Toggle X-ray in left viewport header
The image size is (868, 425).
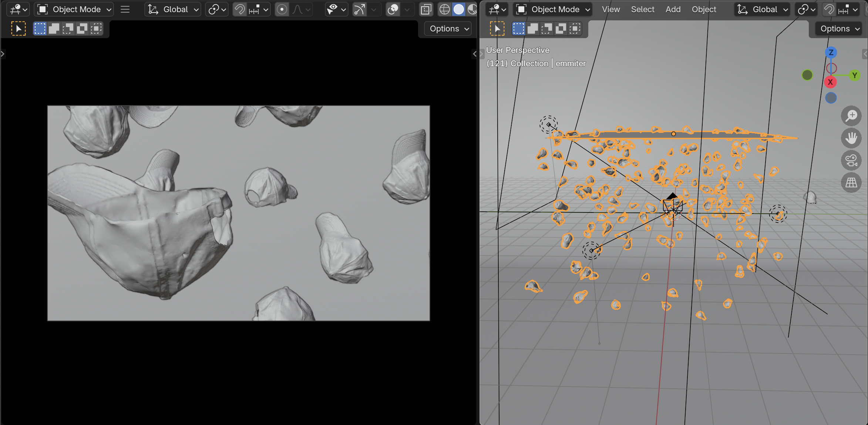point(426,9)
